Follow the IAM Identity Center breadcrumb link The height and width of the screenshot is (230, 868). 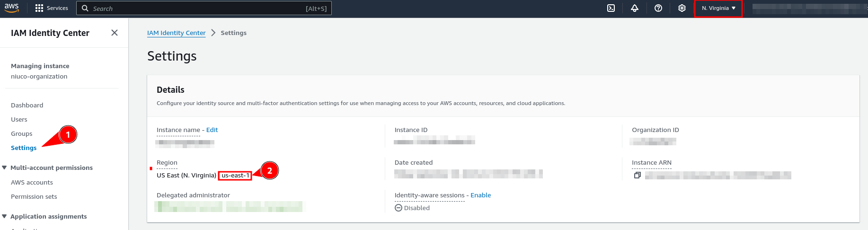(177, 33)
